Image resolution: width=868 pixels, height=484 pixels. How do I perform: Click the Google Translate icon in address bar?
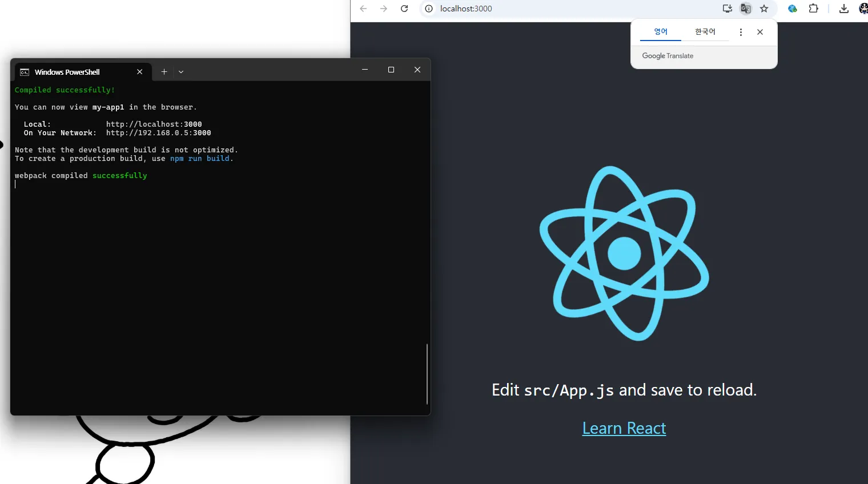point(746,9)
